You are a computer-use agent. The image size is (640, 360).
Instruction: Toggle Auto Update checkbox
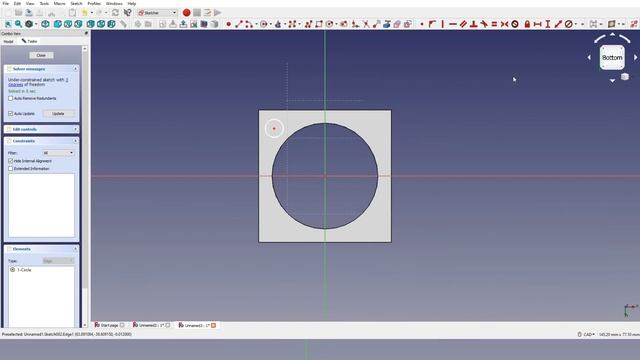pos(11,113)
